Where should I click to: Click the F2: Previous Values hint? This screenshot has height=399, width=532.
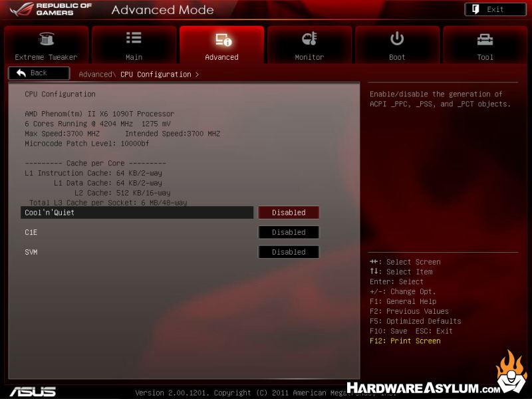coord(409,311)
